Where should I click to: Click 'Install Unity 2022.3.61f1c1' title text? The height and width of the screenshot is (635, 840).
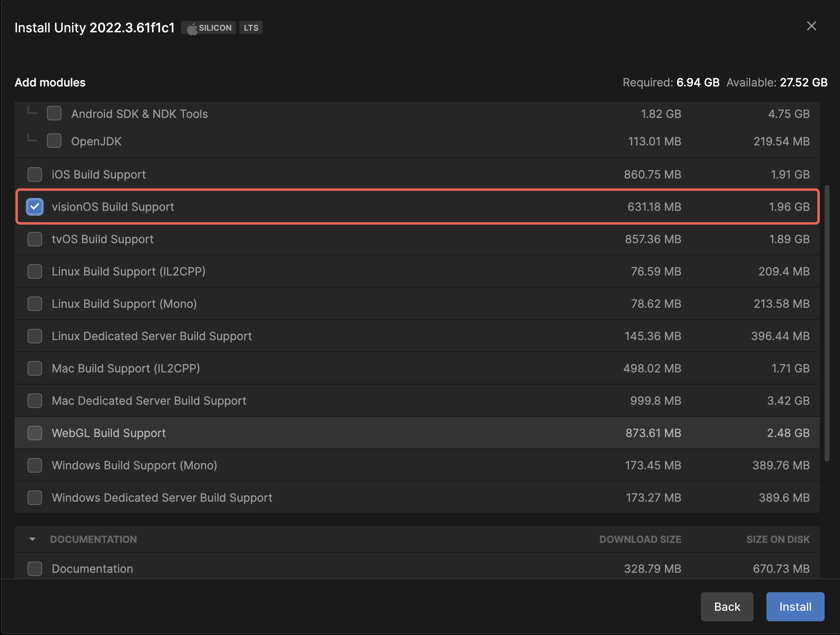point(95,28)
